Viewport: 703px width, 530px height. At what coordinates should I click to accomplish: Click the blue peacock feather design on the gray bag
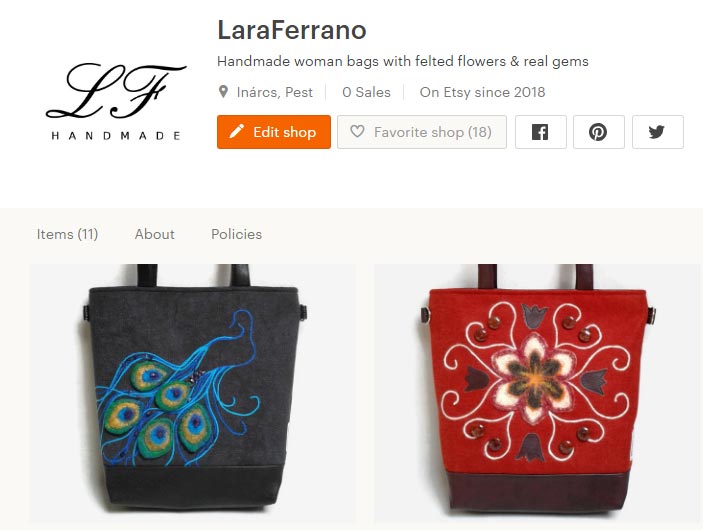[x=177, y=390]
